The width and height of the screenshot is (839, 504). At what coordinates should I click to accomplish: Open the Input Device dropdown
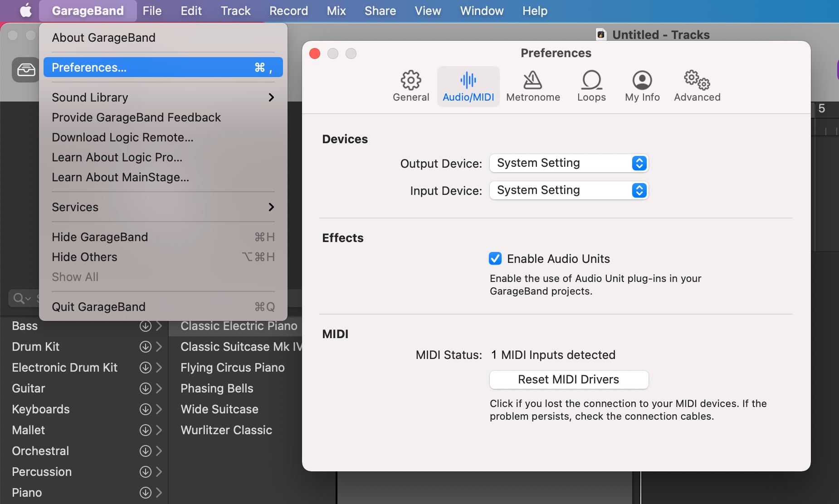click(x=569, y=190)
